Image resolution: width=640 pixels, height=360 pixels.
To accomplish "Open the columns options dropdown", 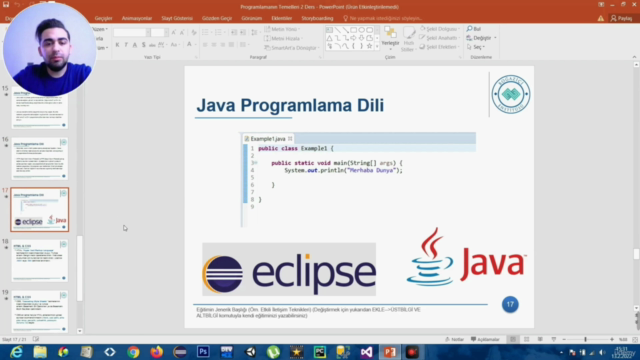I will 244,44.
